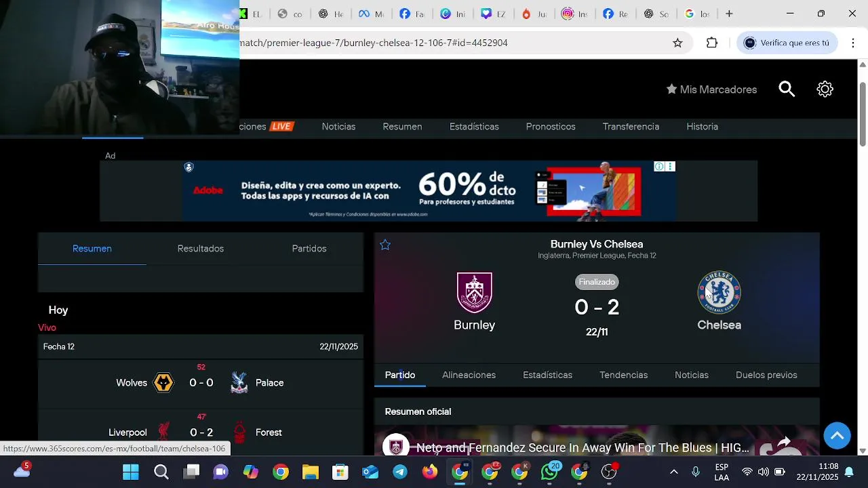
Task: Open the Burnley team name link
Action: 475,325
